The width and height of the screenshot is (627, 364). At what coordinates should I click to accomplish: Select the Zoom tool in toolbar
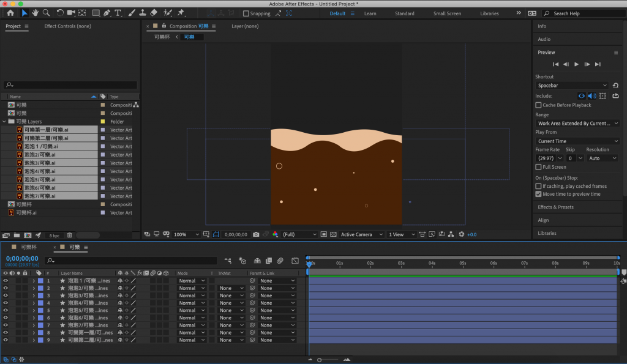coord(46,13)
